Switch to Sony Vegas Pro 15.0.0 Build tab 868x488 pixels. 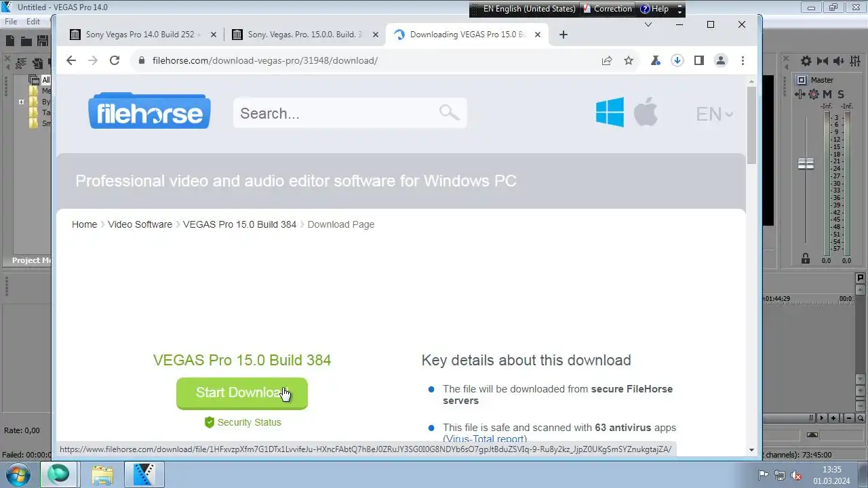click(x=305, y=35)
